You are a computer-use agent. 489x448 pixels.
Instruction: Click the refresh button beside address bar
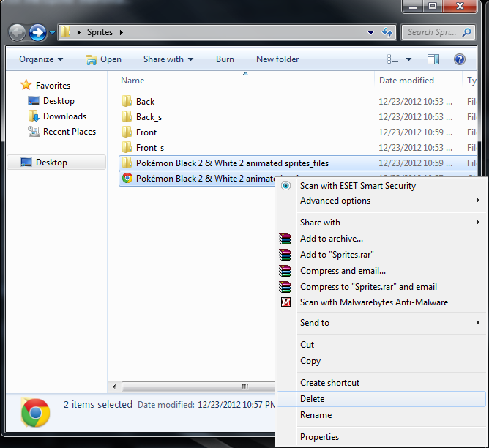click(x=387, y=32)
